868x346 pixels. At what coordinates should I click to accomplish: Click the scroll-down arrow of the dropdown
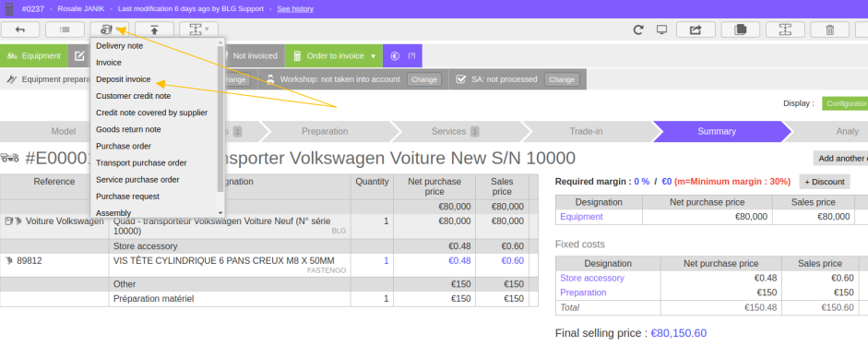[x=220, y=213]
